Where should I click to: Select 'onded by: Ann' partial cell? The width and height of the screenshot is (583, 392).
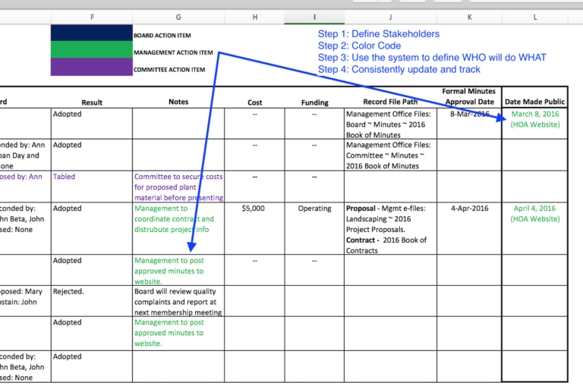click(25, 155)
